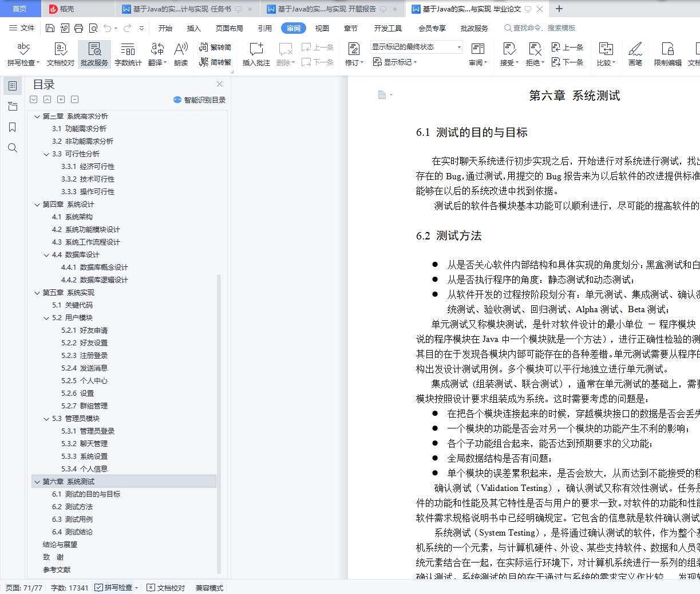Start Read Aloud (朗读) tool
Screen dimensions: 700x594
[181, 54]
